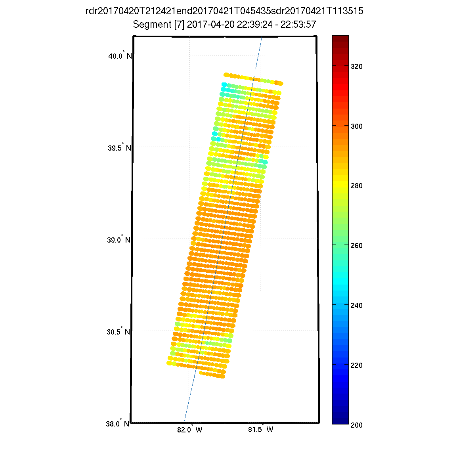The image size is (476, 476).
Task: Click the 320 colorbar tick label
Action: point(357,67)
